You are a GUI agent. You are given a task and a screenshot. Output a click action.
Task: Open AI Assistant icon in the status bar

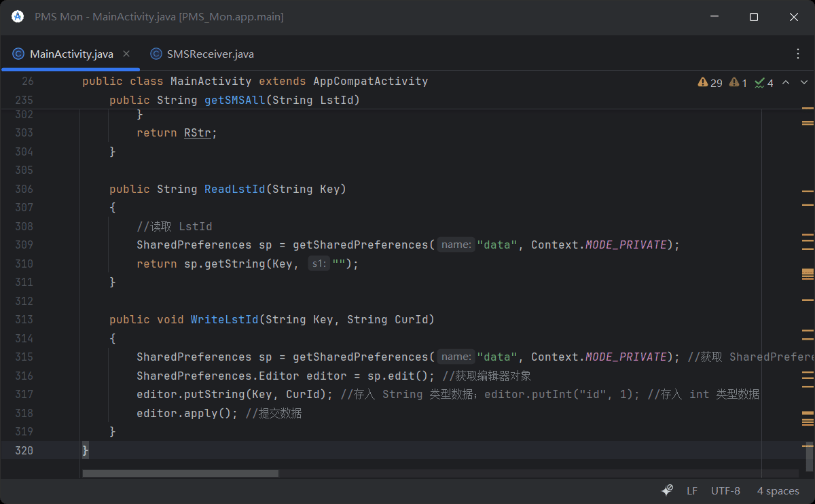point(666,490)
